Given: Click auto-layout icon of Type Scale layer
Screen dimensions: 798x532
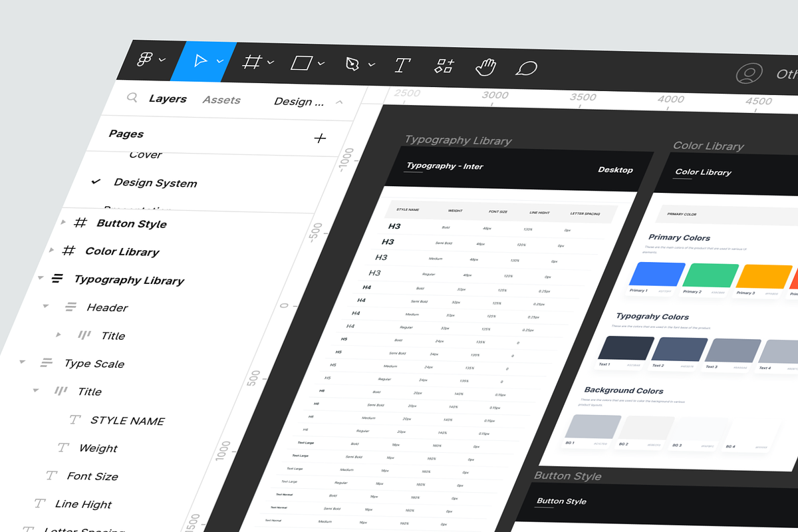Looking at the screenshot, I should pyautogui.click(x=47, y=362).
